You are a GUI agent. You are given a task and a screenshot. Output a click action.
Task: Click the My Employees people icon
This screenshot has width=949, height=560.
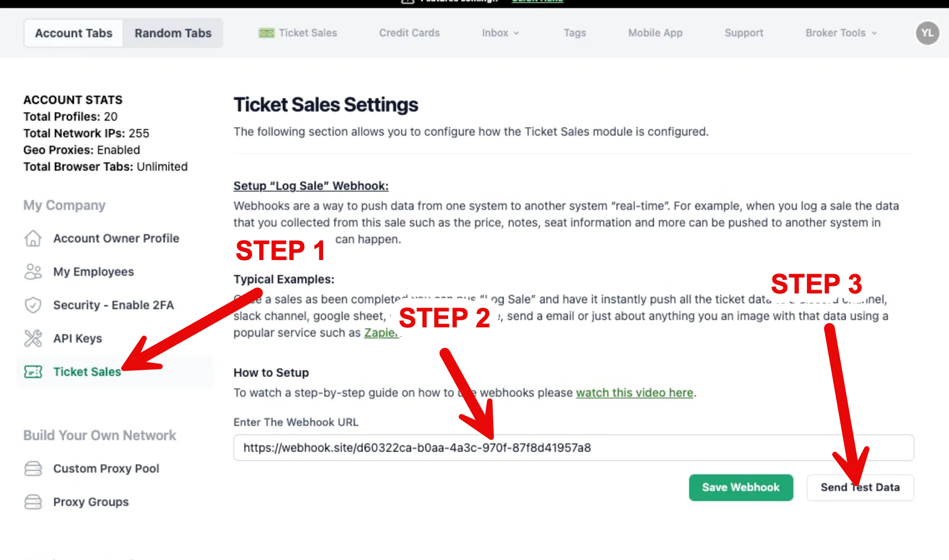pyautogui.click(x=33, y=272)
